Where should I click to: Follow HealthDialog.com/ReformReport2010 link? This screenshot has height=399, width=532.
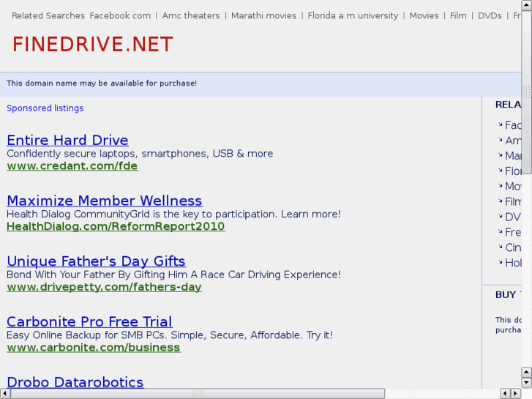(116, 226)
